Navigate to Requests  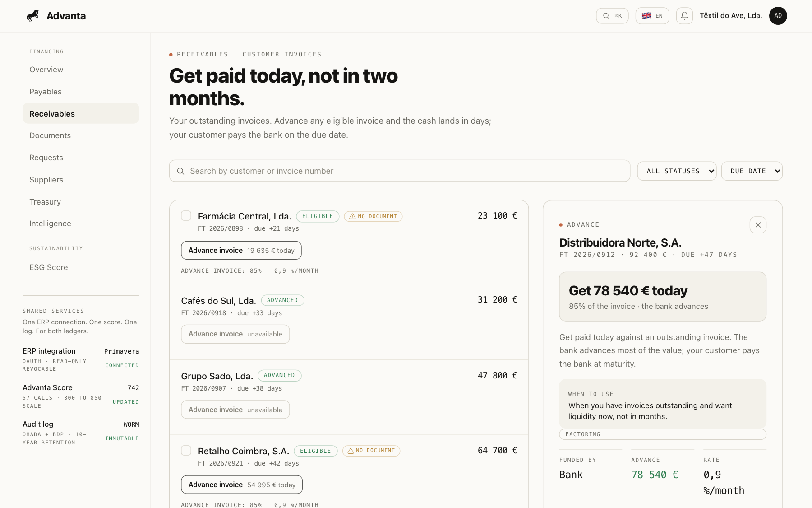(x=81, y=158)
